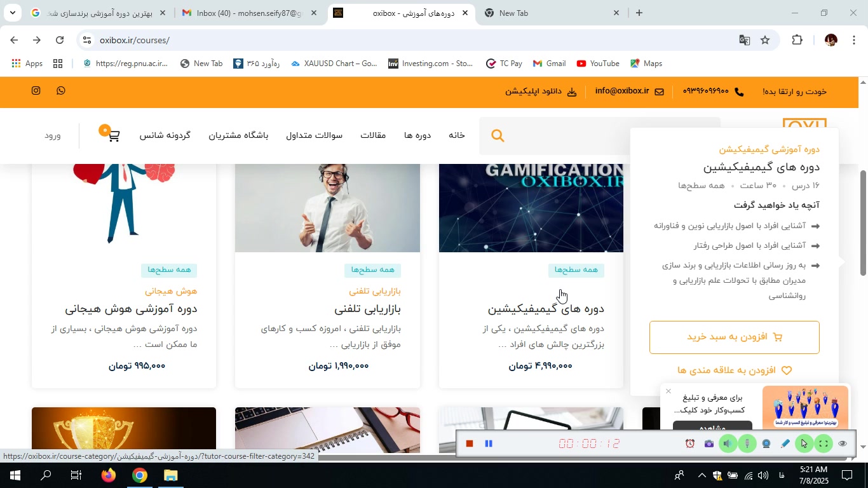Open the دوره های گیمیفیکیشین course title link
868x488 pixels.
[x=546, y=308]
